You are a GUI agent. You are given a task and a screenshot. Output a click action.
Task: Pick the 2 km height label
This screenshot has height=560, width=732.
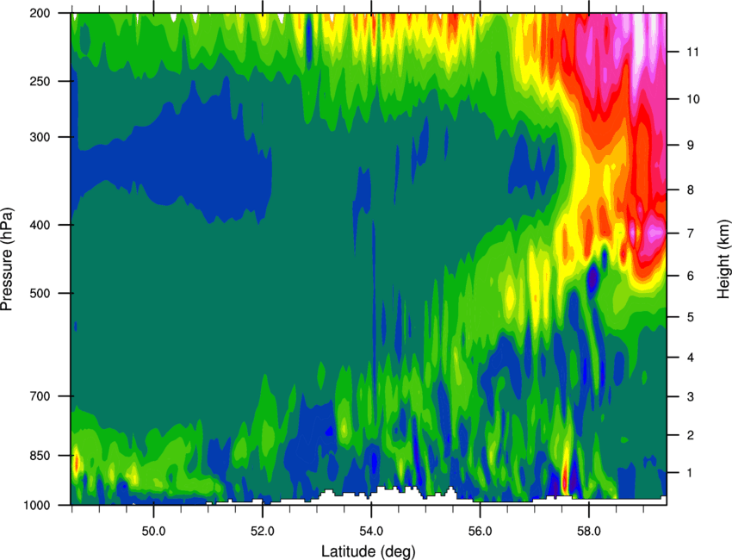pyautogui.click(x=691, y=435)
